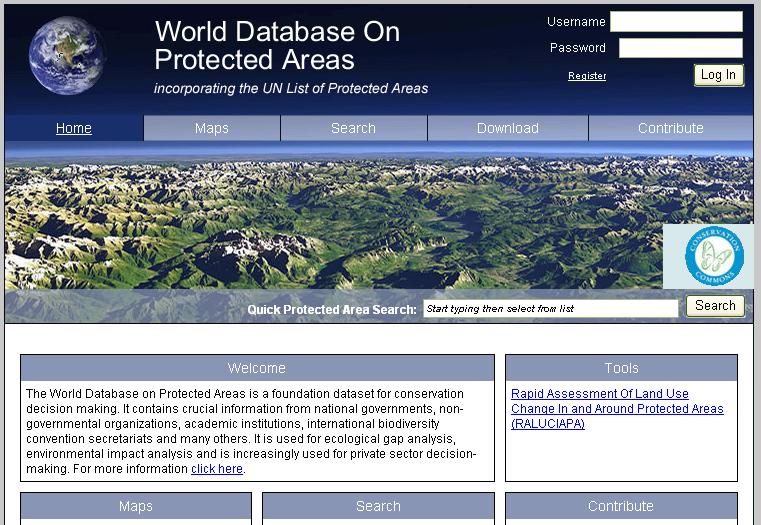The image size is (761, 525).
Task: Click the 'incorporating the UN List' subtitle
Action: pos(291,88)
